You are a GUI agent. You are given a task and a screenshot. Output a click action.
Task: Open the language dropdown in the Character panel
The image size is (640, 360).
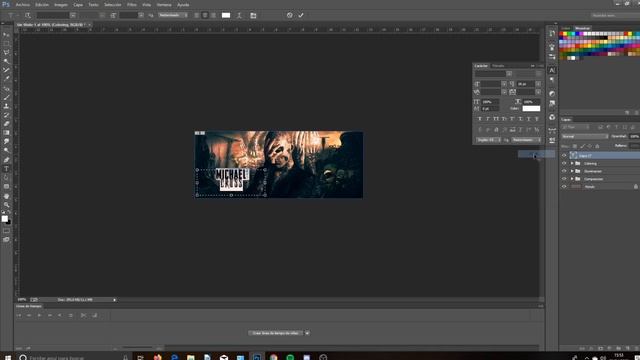[489, 140]
